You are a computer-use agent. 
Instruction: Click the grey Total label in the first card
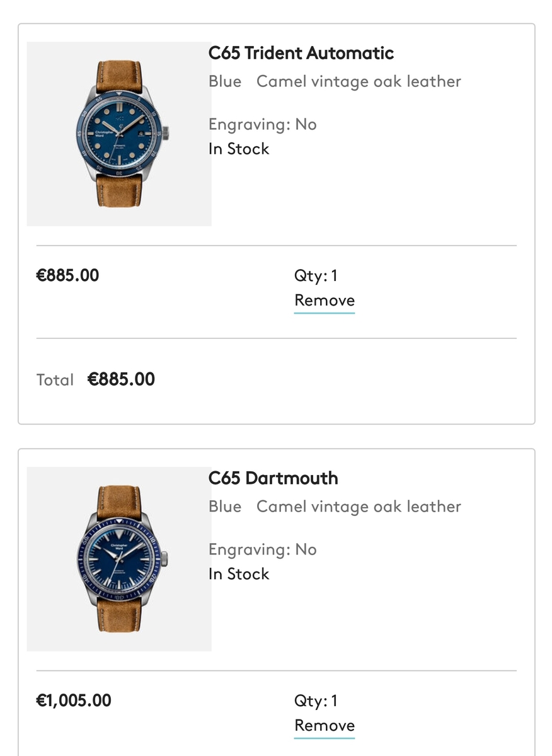[x=55, y=380]
